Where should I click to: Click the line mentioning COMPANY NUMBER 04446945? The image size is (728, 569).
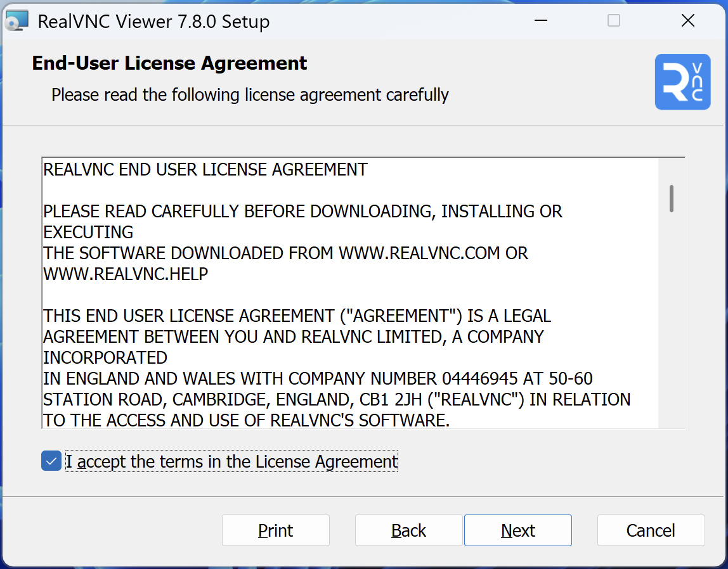click(318, 378)
